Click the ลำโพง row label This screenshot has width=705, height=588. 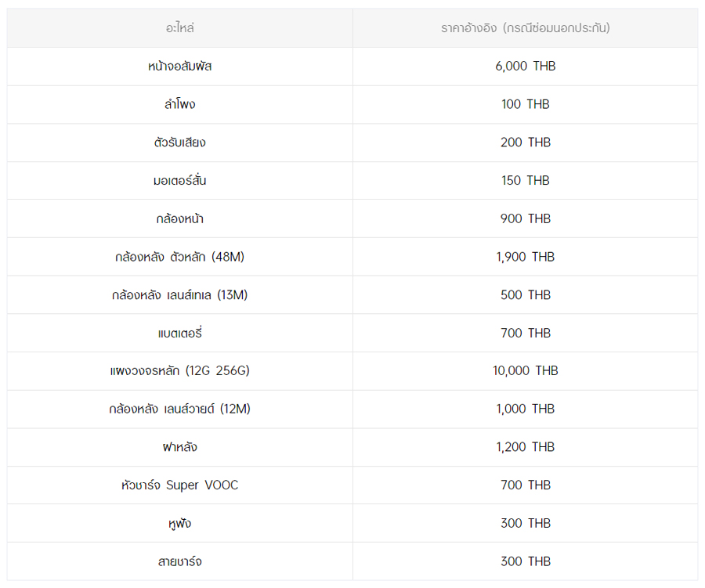179,104
